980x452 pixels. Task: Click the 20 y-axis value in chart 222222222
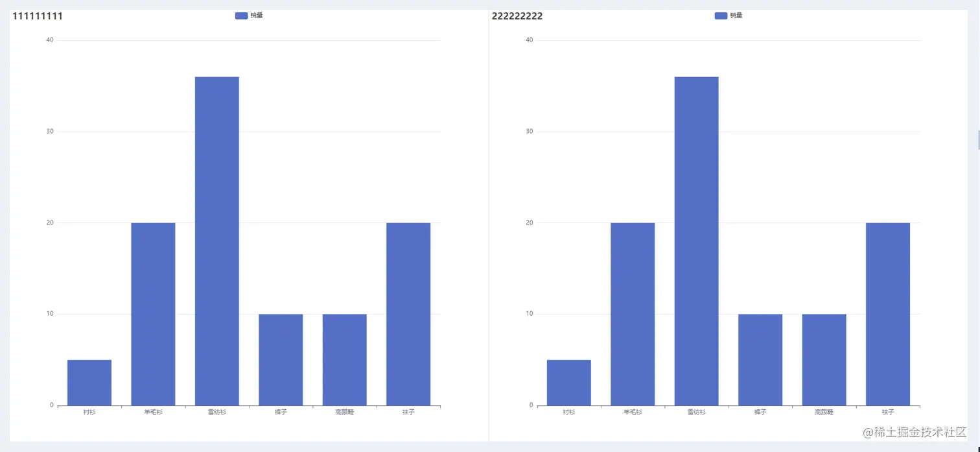point(530,223)
